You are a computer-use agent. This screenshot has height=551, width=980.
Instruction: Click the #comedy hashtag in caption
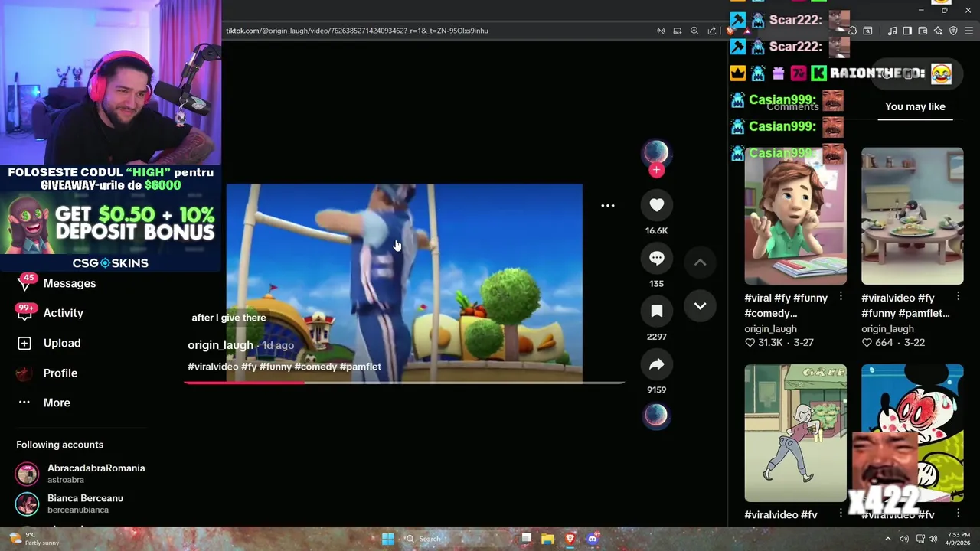click(x=315, y=367)
